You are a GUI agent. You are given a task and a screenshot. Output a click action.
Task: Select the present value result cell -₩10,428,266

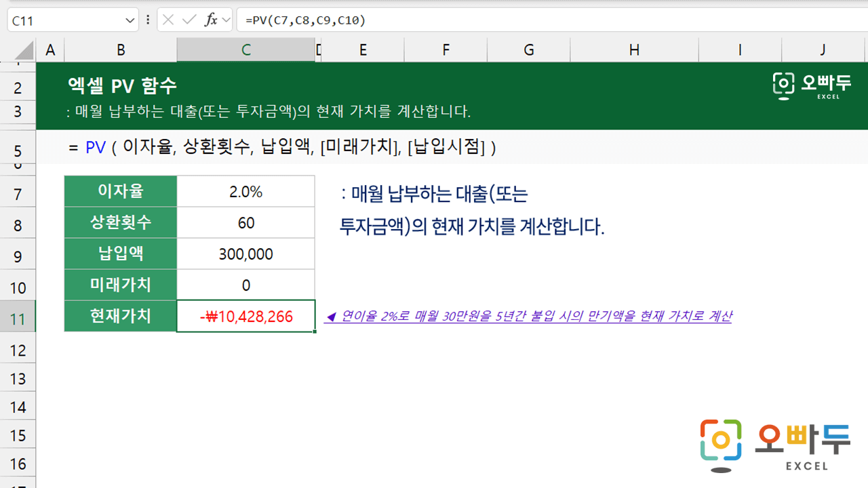click(x=245, y=317)
